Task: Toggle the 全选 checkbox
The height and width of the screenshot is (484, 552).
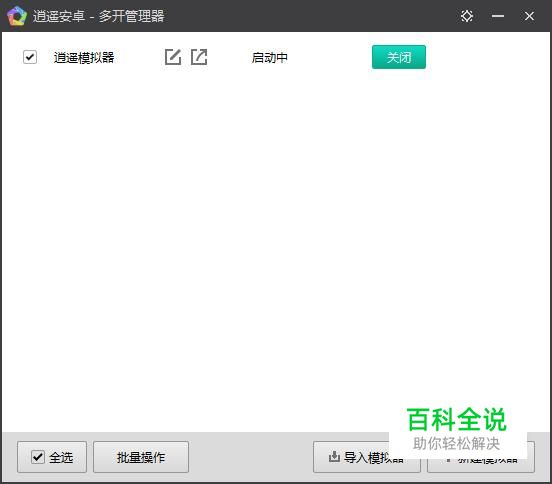Action: tap(38, 457)
